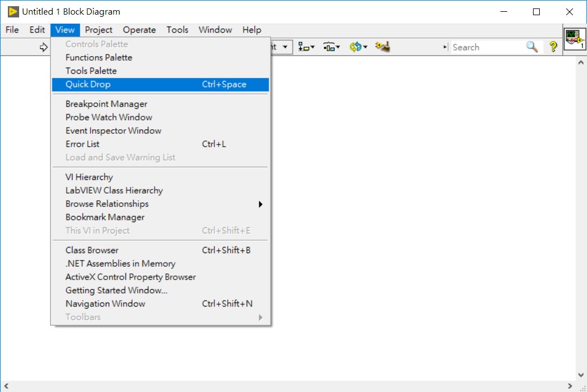Open ActiveX Control Property Browser

coord(160,277)
